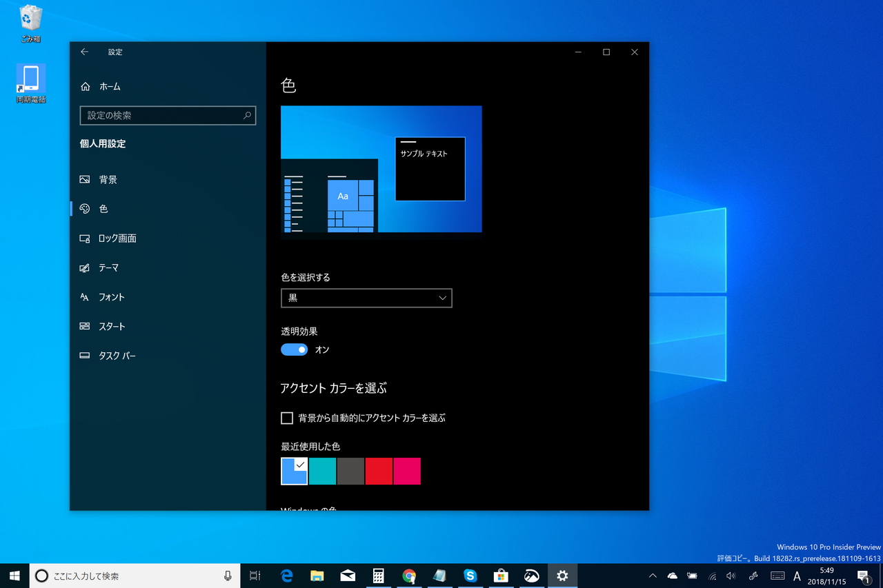The image size is (883, 588).
Task: Launch Skype from the taskbar
Action: (x=470, y=576)
